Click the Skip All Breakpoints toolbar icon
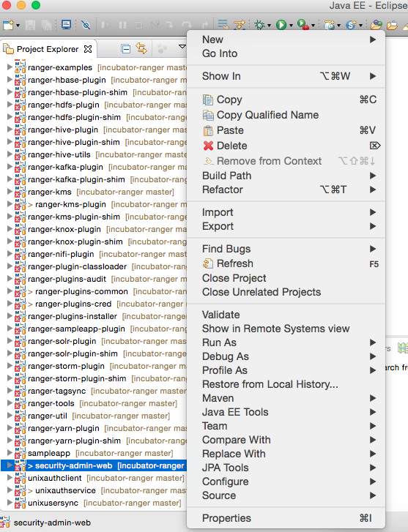Image resolution: width=408 pixels, height=532 pixels. point(86,25)
